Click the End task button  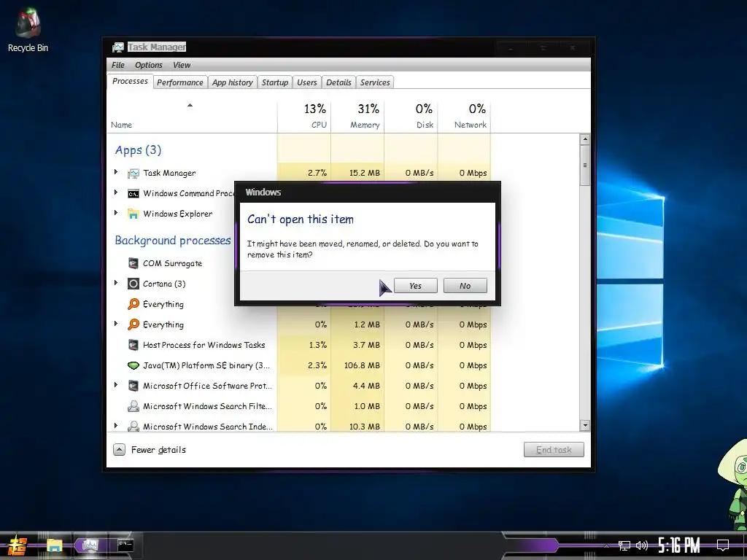pyautogui.click(x=554, y=449)
